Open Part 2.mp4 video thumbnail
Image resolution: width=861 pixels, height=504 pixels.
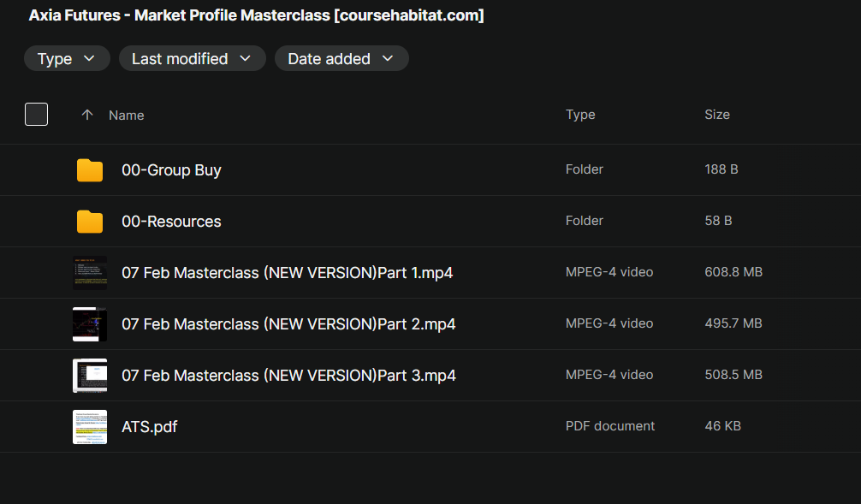(x=90, y=324)
